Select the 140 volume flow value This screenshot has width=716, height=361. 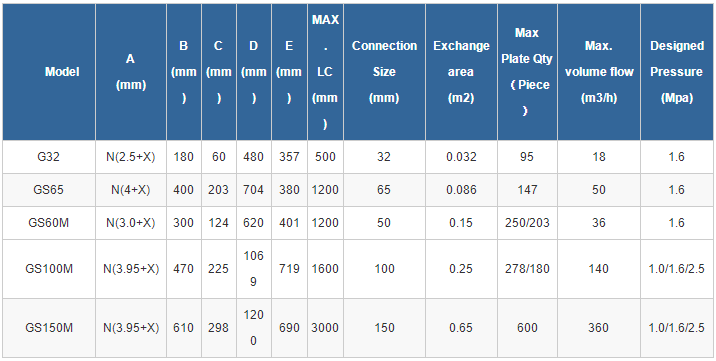pos(599,268)
